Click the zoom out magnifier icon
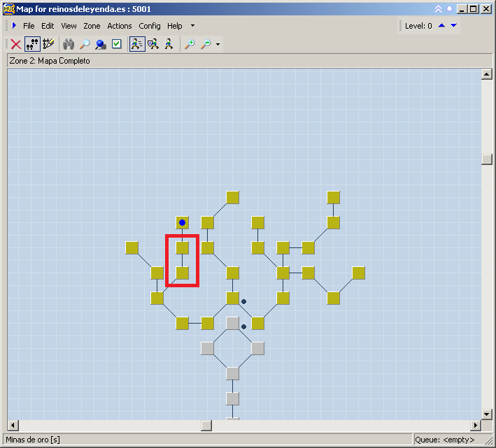The image size is (496, 448). point(206,44)
